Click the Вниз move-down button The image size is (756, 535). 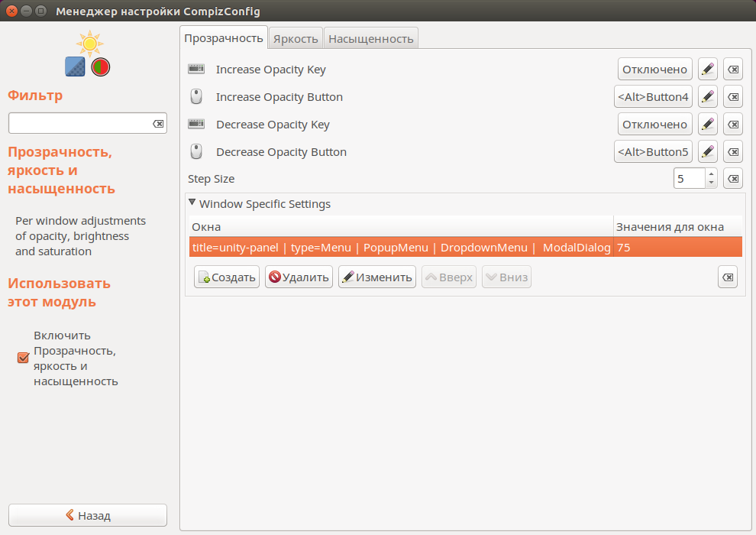point(507,277)
